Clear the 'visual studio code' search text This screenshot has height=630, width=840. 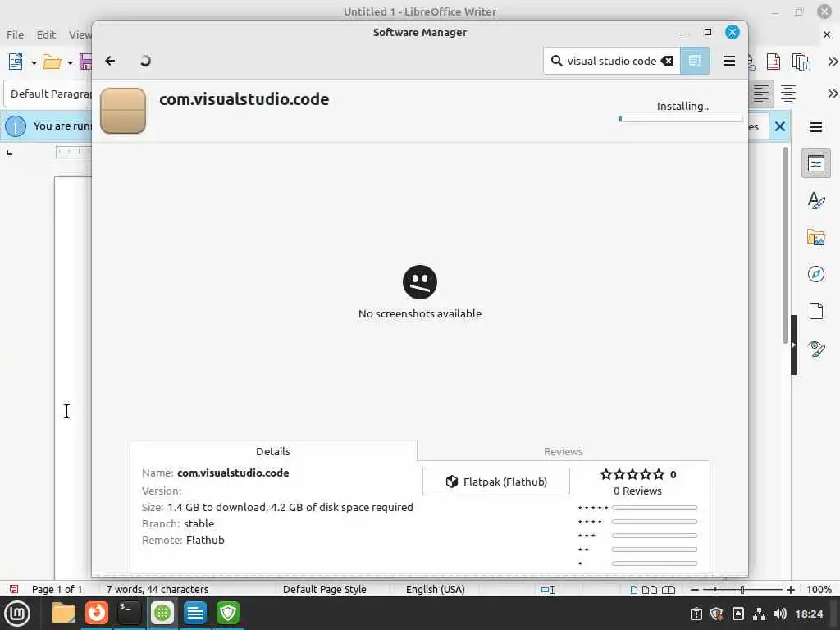coord(667,61)
